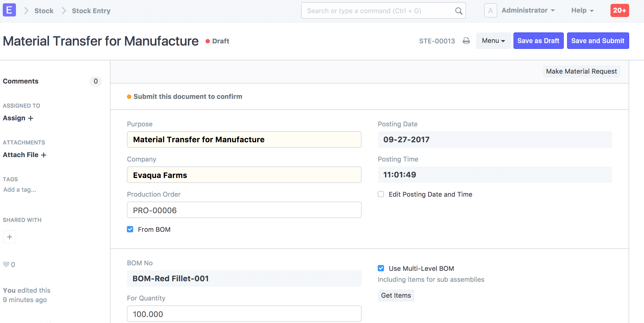Open notifications via the 20+ badge
Image resolution: width=644 pixels, height=323 pixels.
[620, 10]
